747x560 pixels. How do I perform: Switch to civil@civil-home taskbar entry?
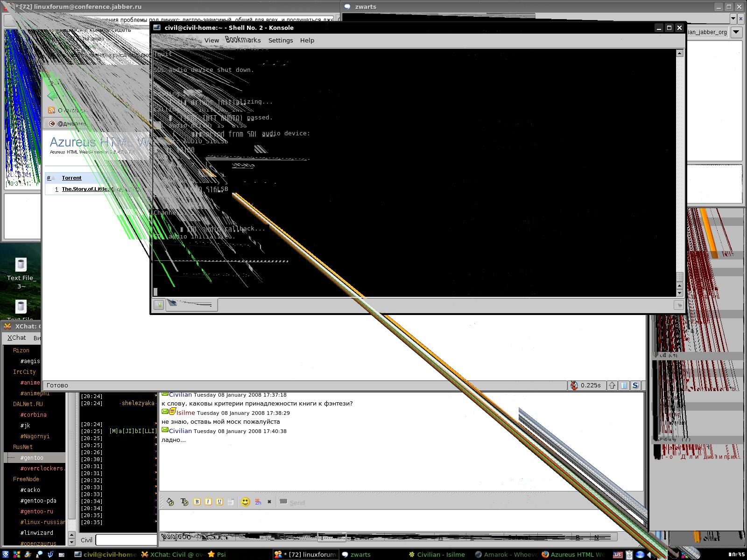pos(106,554)
